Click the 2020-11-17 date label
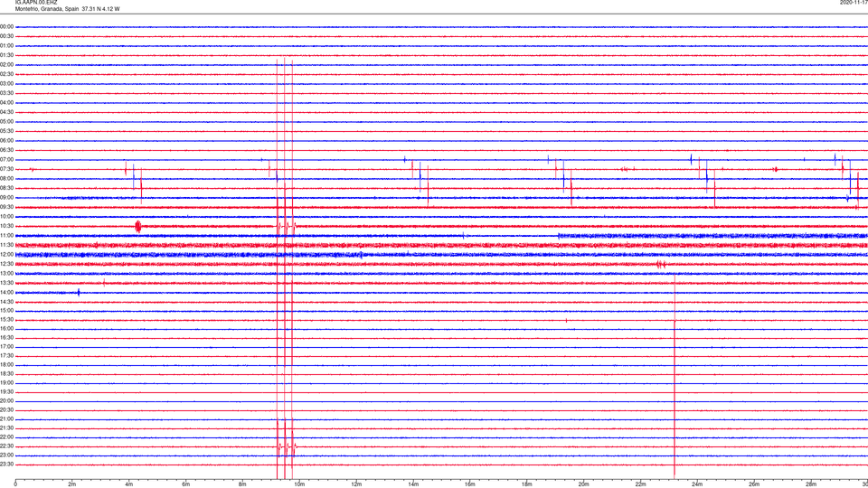The height and width of the screenshot is (488, 868). (854, 3)
